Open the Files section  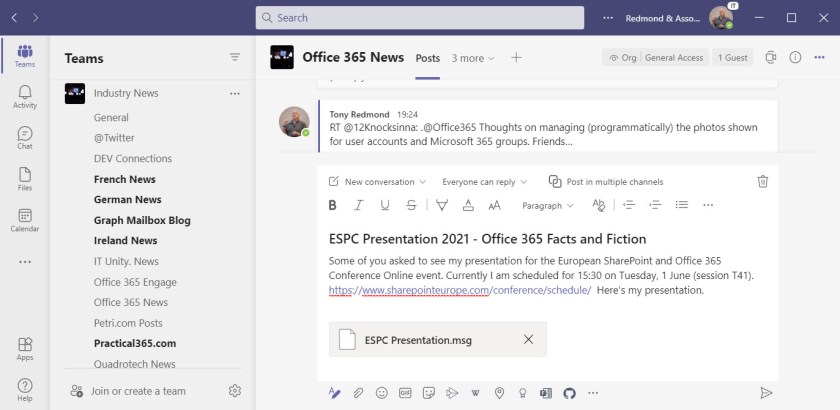coord(25,180)
